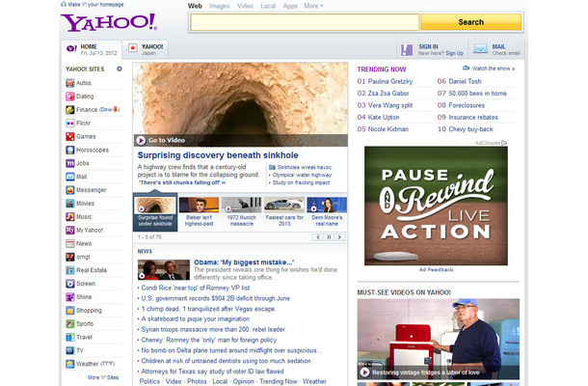Open the Real Estate icon
This screenshot has height=386, width=588.
click(x=70, y=270)
